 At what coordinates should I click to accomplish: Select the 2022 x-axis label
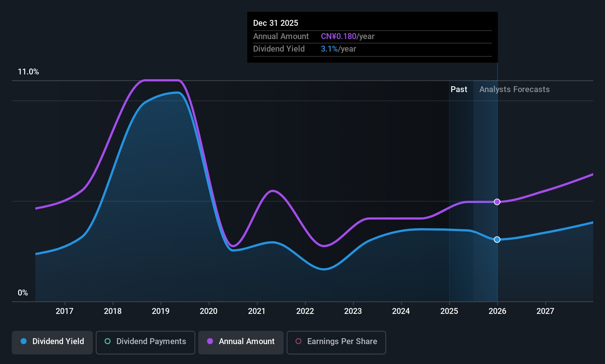pos(305,311)
